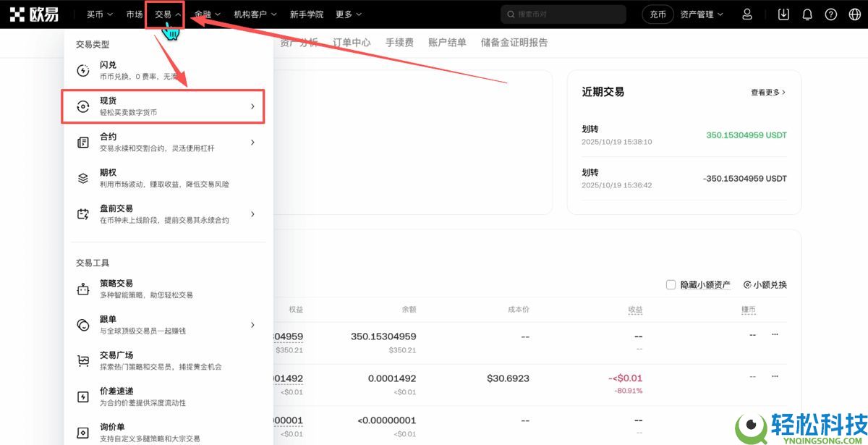Open row actions via the ellipsis icon
The height and width of the screenshot is (445, 868).
click(775, 334)
